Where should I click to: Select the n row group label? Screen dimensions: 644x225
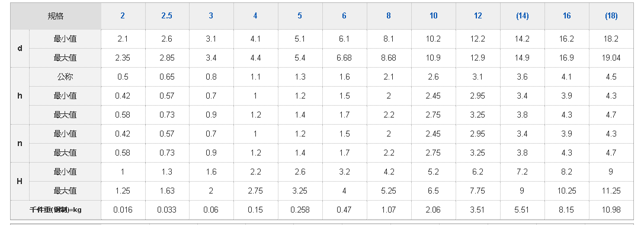click(20, 144)
